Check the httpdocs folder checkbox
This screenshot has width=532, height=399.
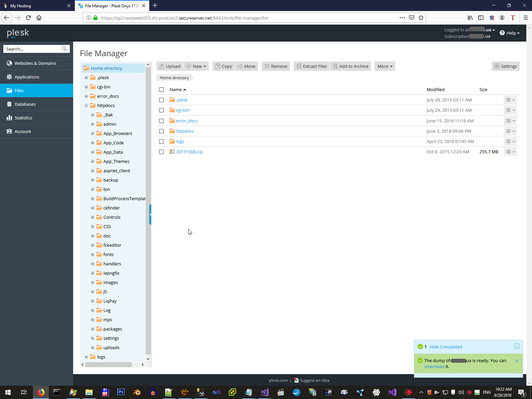point(162,131)
